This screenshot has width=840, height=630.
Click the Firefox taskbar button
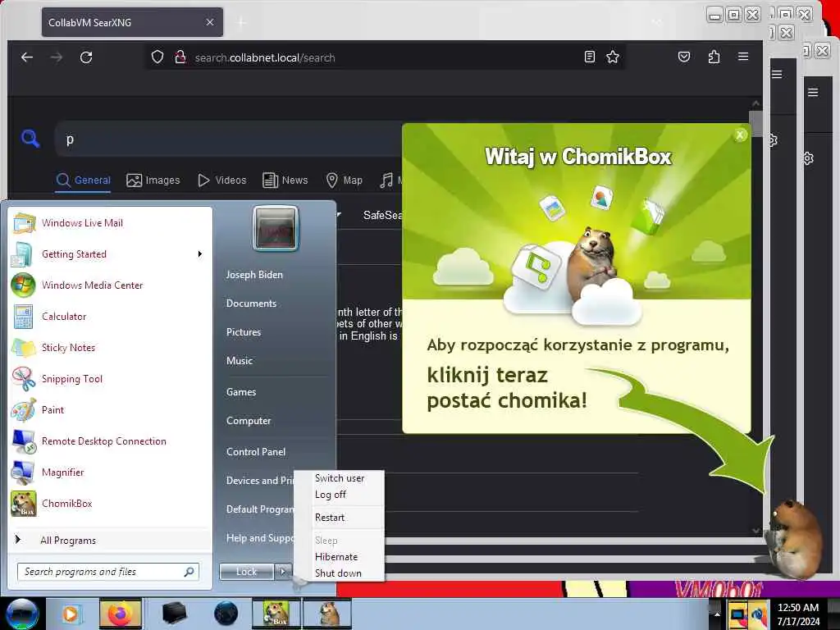[121, 614]
